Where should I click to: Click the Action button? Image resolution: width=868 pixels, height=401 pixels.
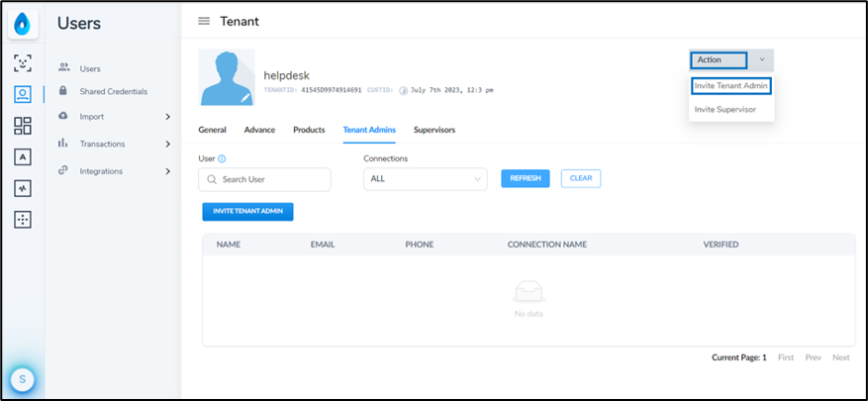(719, 59)
